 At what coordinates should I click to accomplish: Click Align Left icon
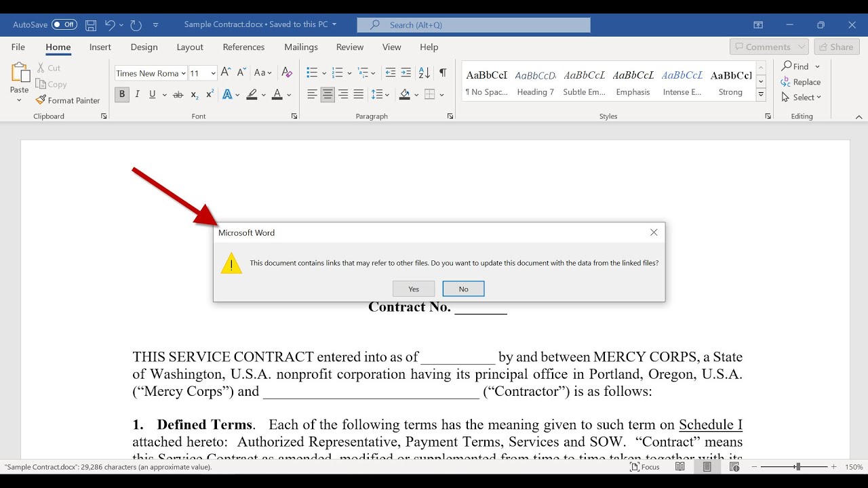[x=312, y=94]
